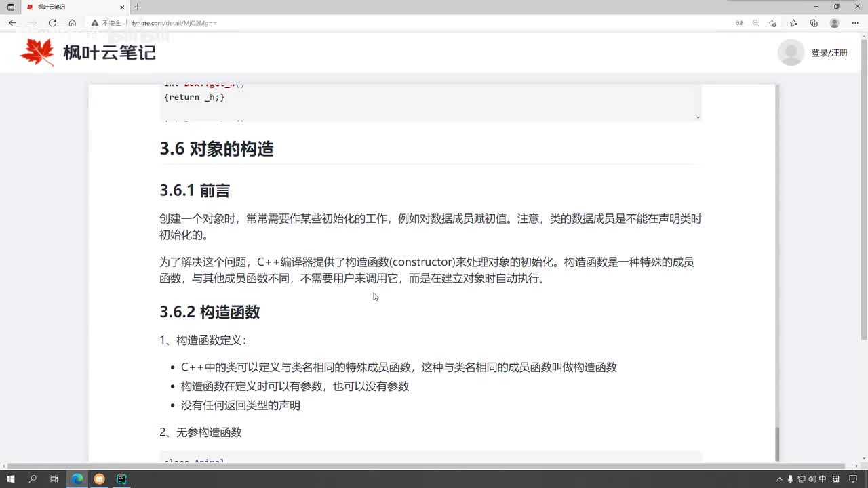Viewport: 868px width, 488px height.
Task: Toggle the 中 input method indicator
Action: tap(823, 479)
